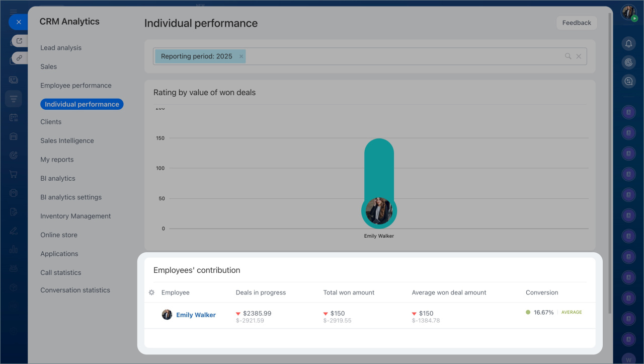This screenshot has width=644, height=364.
Task: Open the user profile avatar at top right
Action: click(x=628, y=12)
